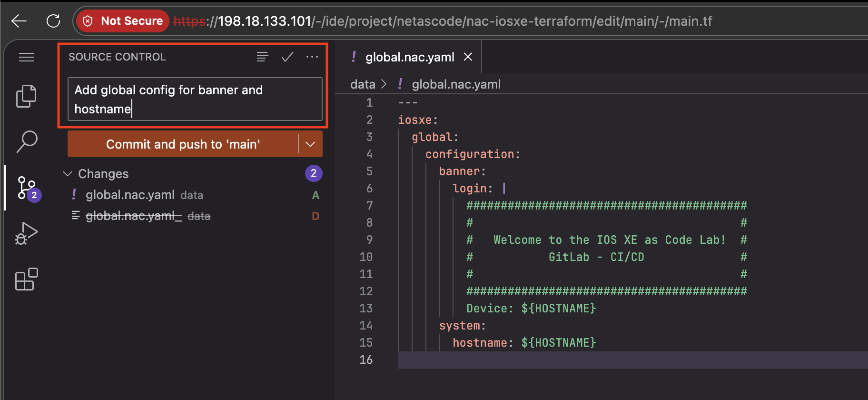
Task: Click the global.nac.yaml breadcrumb segment
Action: coord(456,84)
